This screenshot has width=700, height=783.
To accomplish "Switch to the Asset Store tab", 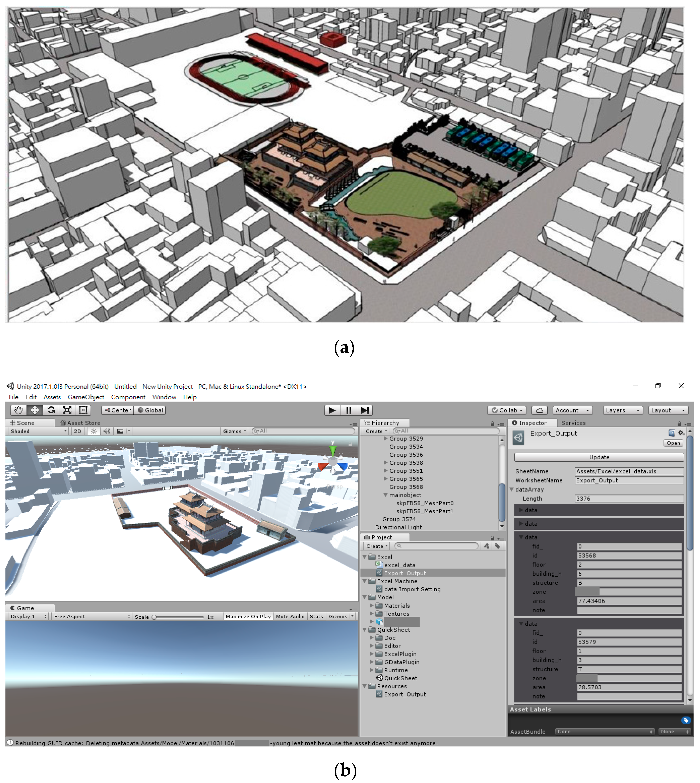I will pos(81,423).
